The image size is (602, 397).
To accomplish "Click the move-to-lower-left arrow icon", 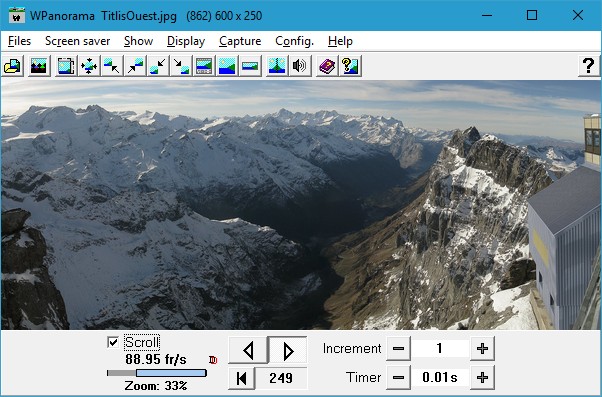I will pyautogui.click(x=158, y=66).
